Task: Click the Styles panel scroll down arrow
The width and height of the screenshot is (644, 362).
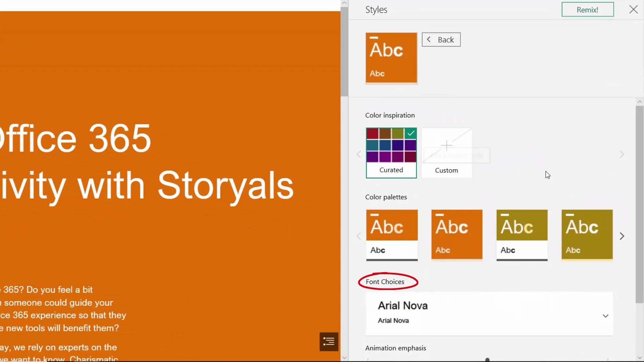Action: click(639, 358)
